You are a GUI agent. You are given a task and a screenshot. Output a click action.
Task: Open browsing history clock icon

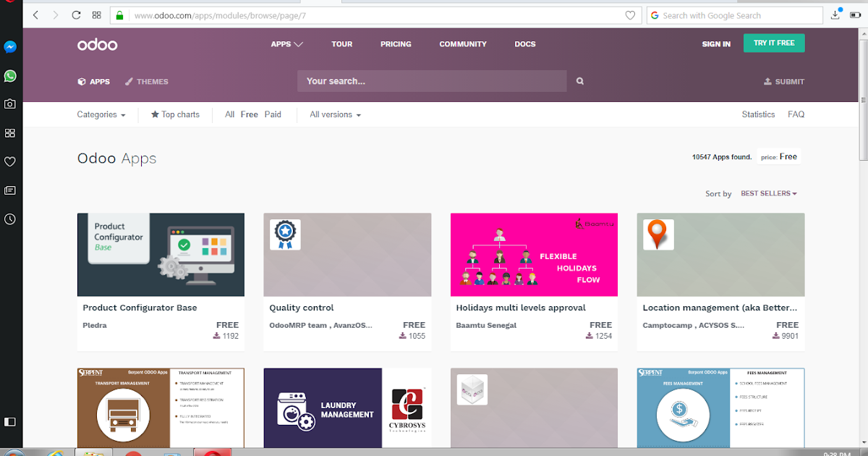pyautogui.click(x=10, y=219)
